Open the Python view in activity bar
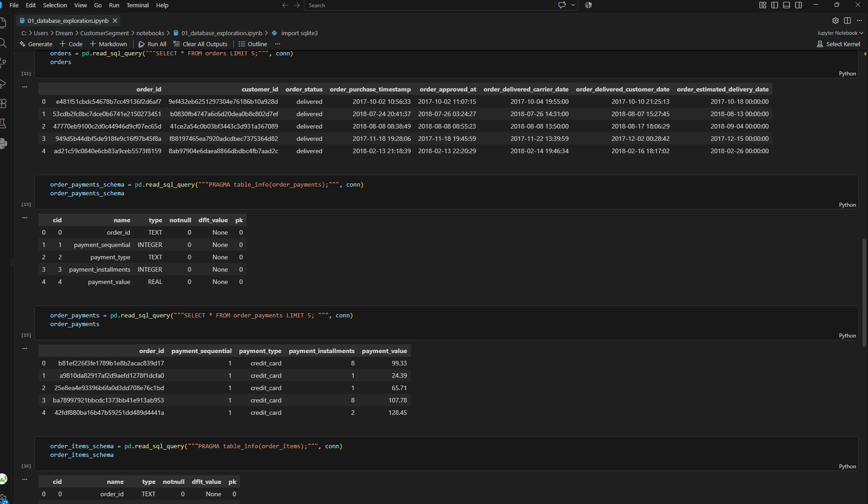Viewport: 868px width, 504px height. (x=3, y=144)
